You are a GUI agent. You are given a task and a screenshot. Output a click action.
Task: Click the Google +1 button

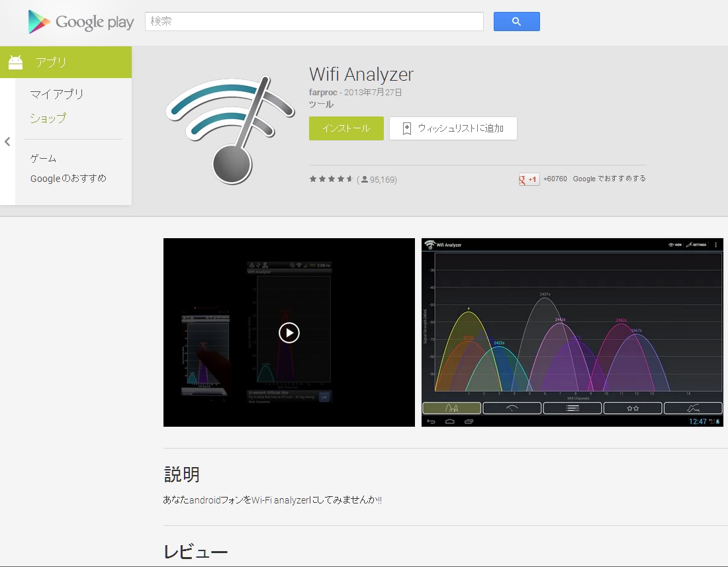[529, 179]
